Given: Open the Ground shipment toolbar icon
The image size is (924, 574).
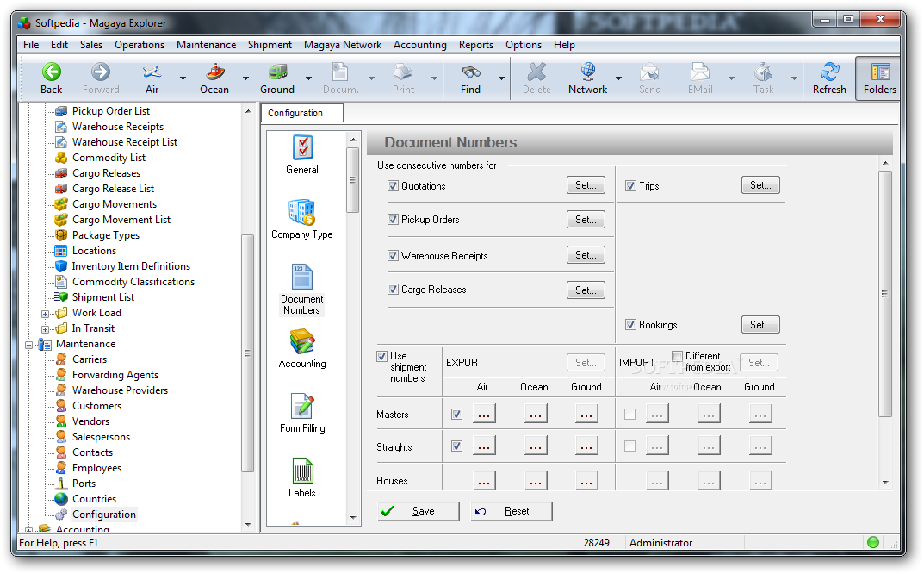Looking at the screenshot, I should (277, 72).
